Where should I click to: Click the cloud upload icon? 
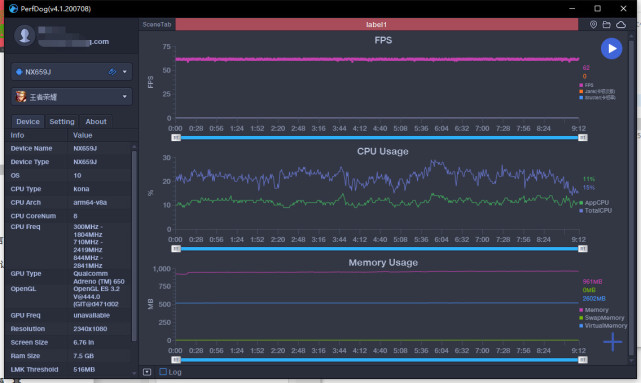click(x=621, y=25)
